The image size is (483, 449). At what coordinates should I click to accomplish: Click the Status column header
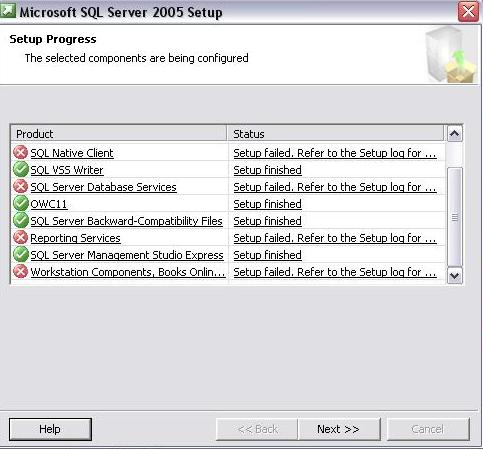[x=335, y=134]
